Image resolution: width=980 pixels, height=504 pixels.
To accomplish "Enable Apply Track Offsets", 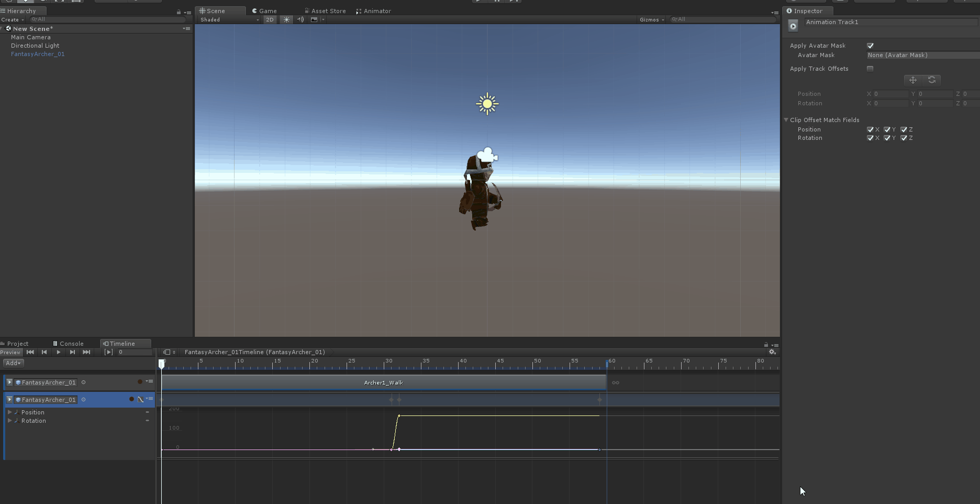I will (x=870, y=69).
